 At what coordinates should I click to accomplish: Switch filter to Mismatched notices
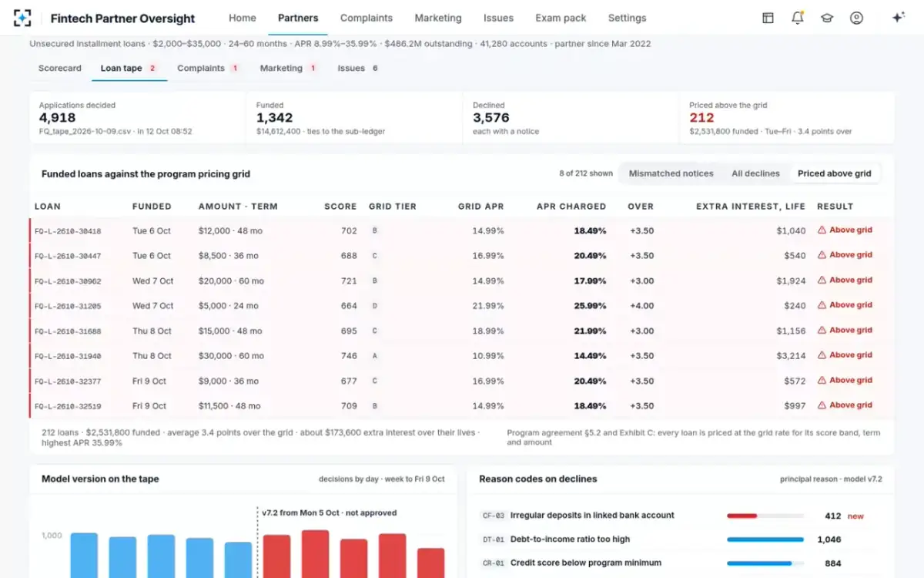(671, 173)
